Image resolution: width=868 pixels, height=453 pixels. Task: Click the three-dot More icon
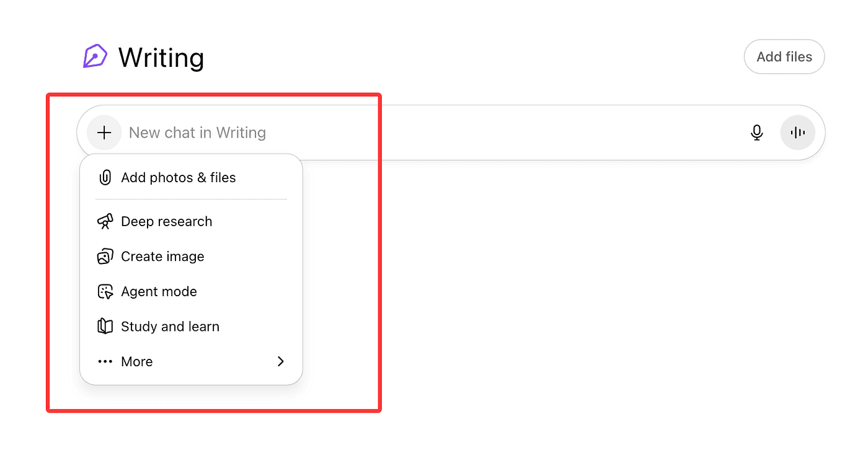[105, 362]
